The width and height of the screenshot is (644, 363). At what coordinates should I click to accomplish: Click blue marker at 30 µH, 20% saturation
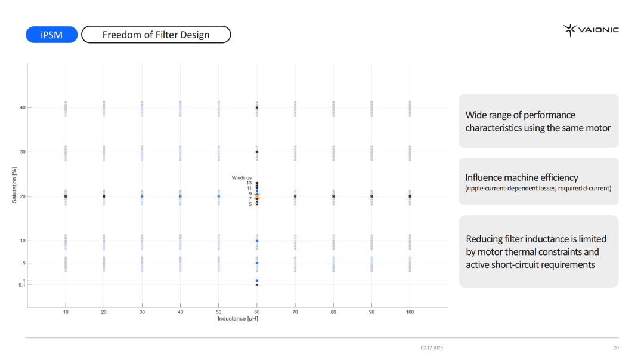click(142, 196)
